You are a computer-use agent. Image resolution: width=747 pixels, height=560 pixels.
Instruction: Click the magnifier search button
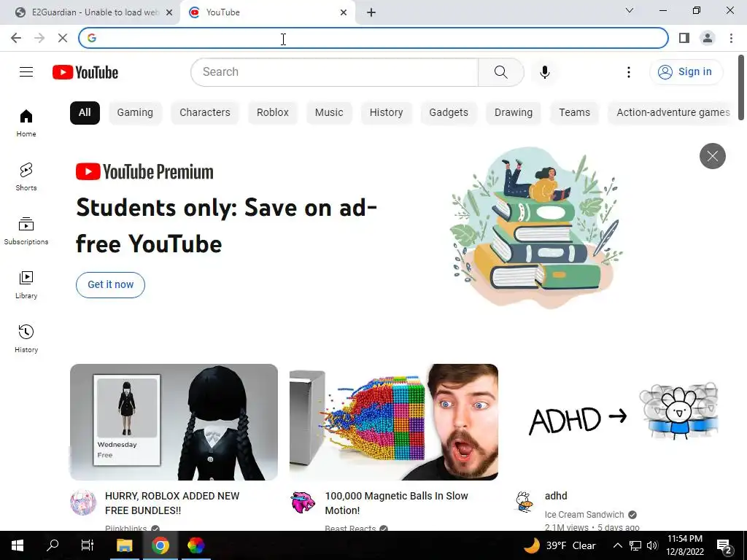(x=500, y=72)
